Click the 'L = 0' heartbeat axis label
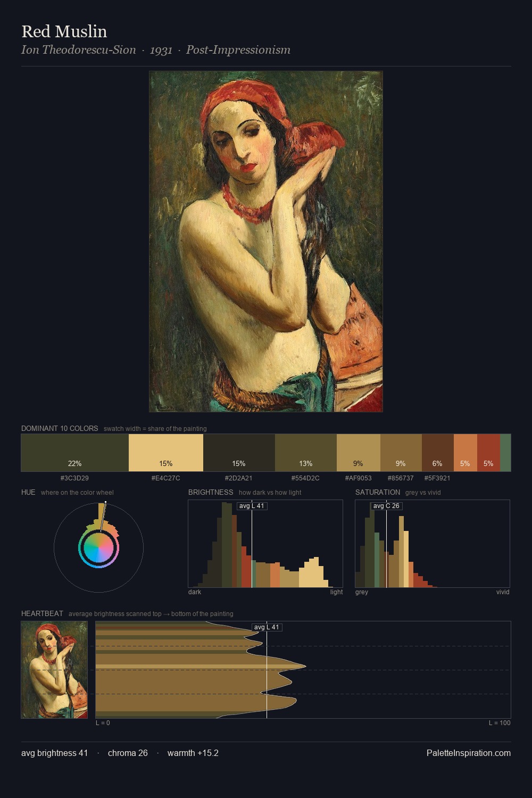This screenshot has height=798, width=532. pyautogui.click(x=103, y=723)
